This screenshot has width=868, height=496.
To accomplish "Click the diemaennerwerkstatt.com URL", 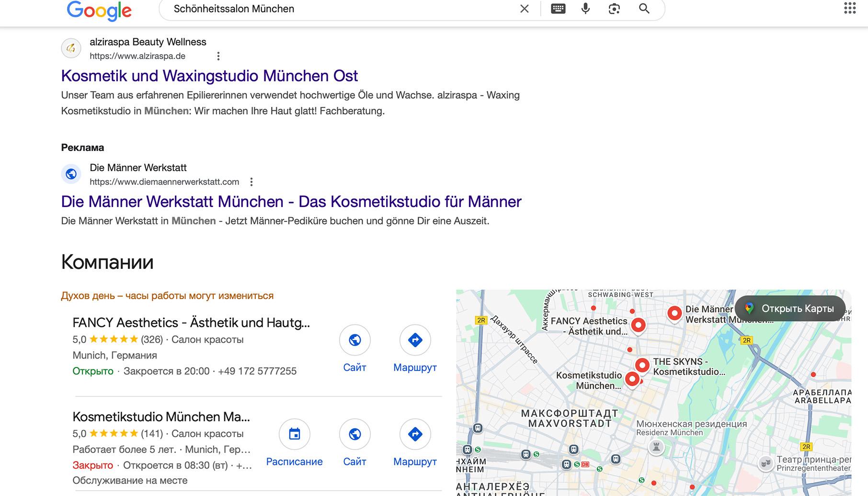I will 164,182.
